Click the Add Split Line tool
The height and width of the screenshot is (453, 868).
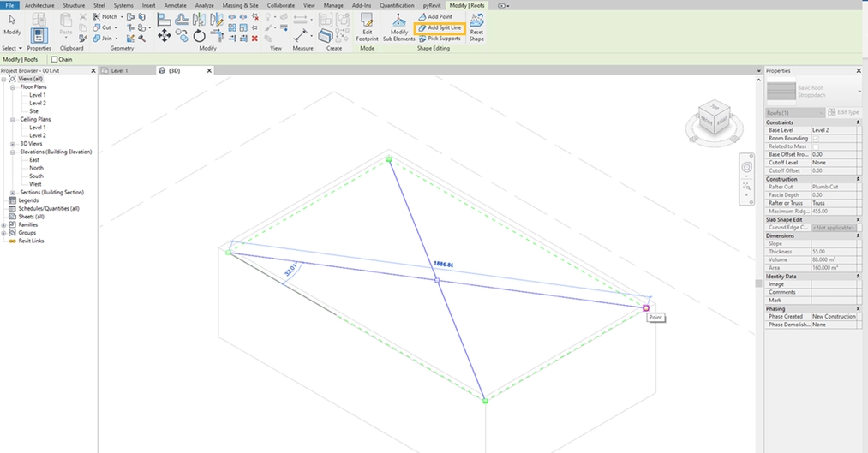coord(440,27)
